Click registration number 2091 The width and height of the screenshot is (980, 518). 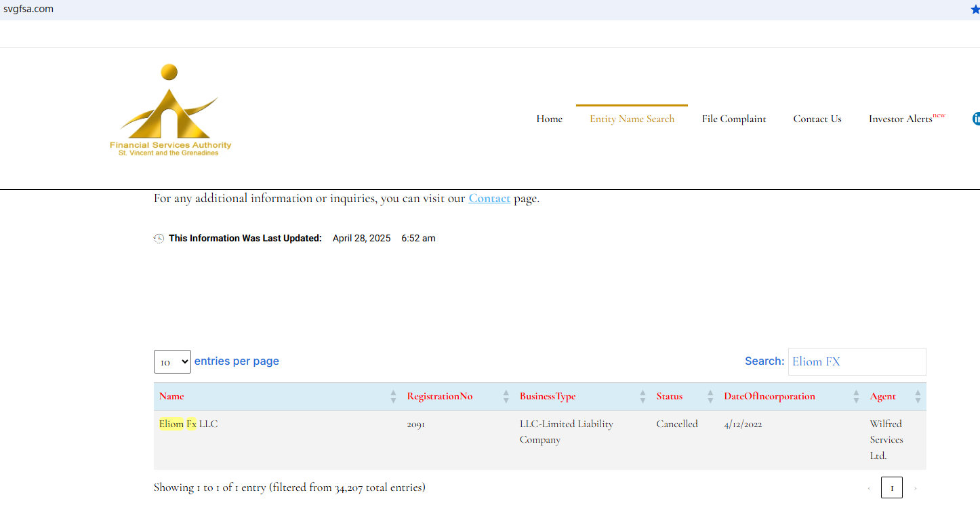pos(416,424)
